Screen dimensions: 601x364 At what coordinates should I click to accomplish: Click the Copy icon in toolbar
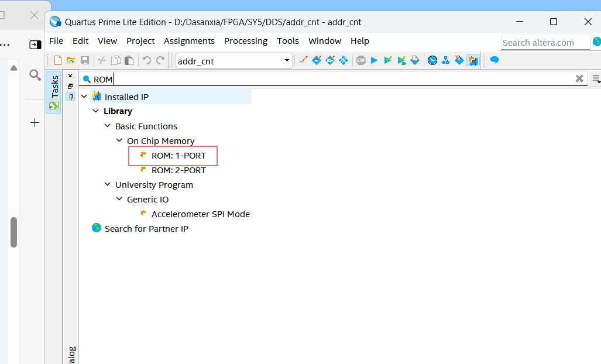[x=116, y=60]
